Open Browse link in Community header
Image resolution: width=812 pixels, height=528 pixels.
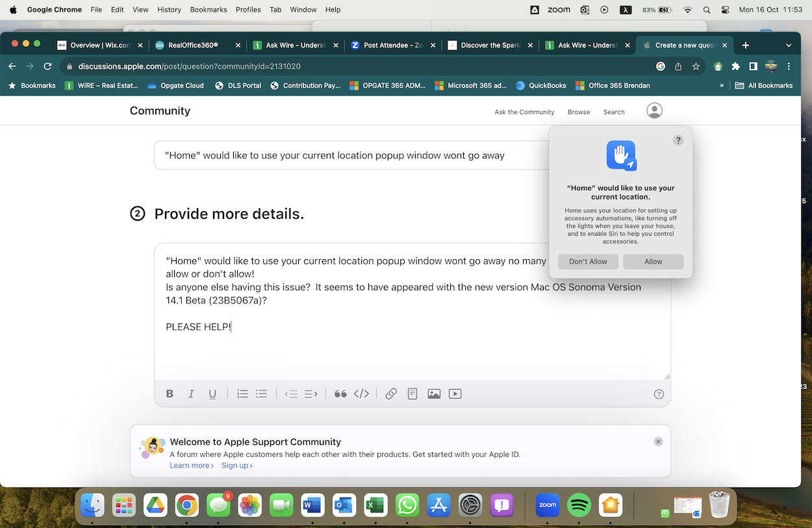(x=579, y=112)
